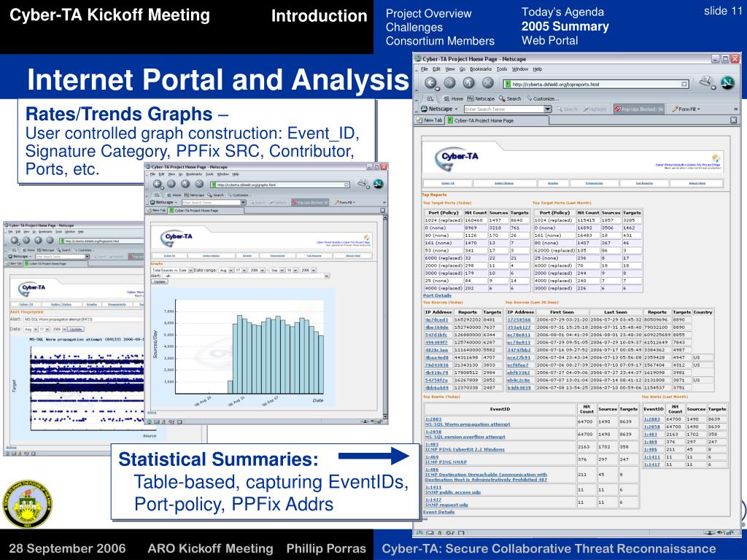Open File menu in the top reports window

[424, 69]
